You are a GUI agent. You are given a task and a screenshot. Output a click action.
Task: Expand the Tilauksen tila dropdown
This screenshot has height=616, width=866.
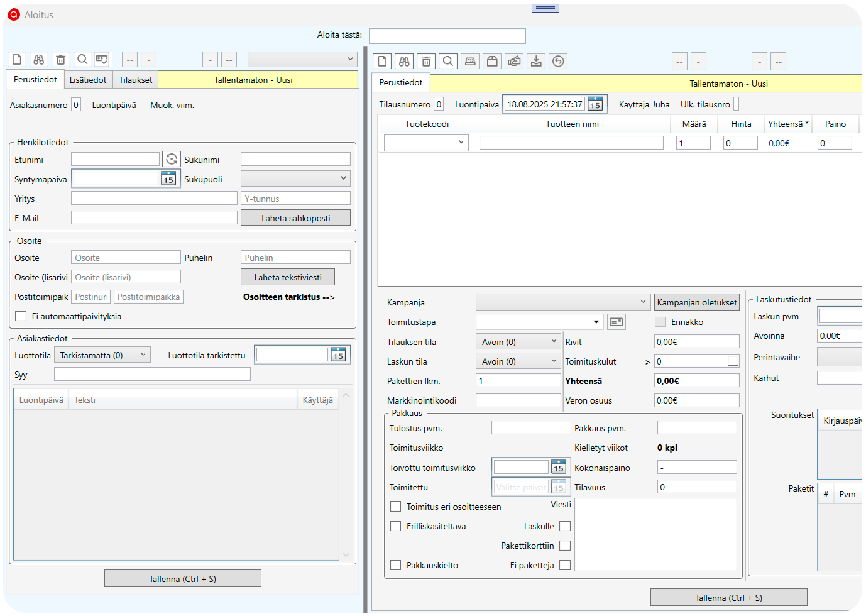[518, 342]
